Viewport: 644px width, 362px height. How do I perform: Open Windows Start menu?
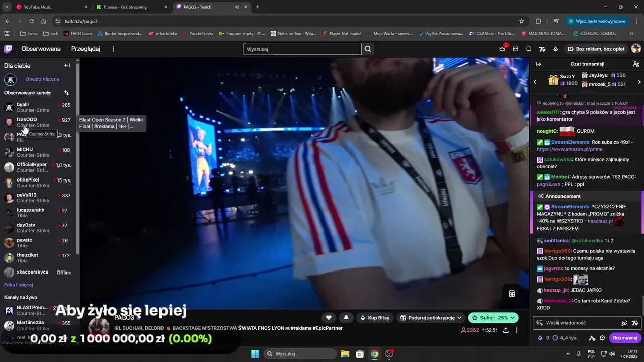[255, 354]
